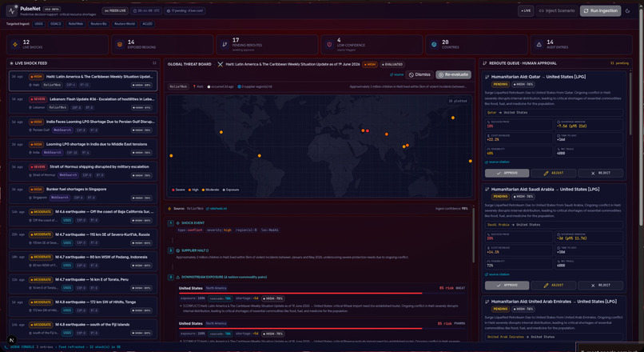
Task: Dismiss the Haiti threat event
Action: coord(419,75)
